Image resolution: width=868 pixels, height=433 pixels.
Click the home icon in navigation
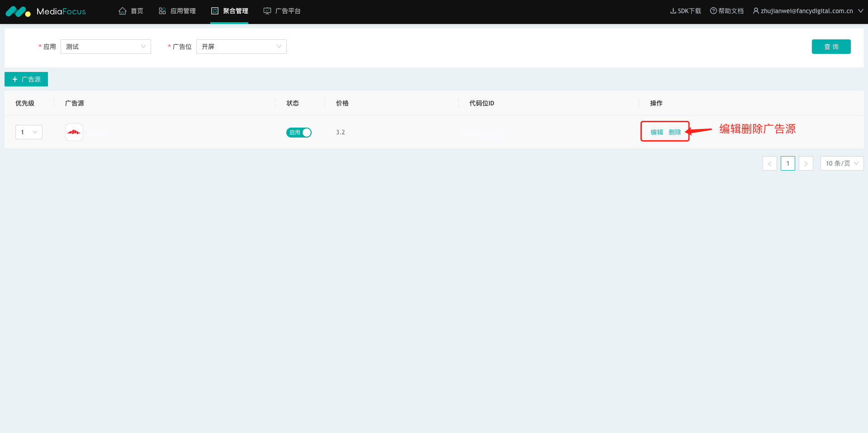(123, 11)
